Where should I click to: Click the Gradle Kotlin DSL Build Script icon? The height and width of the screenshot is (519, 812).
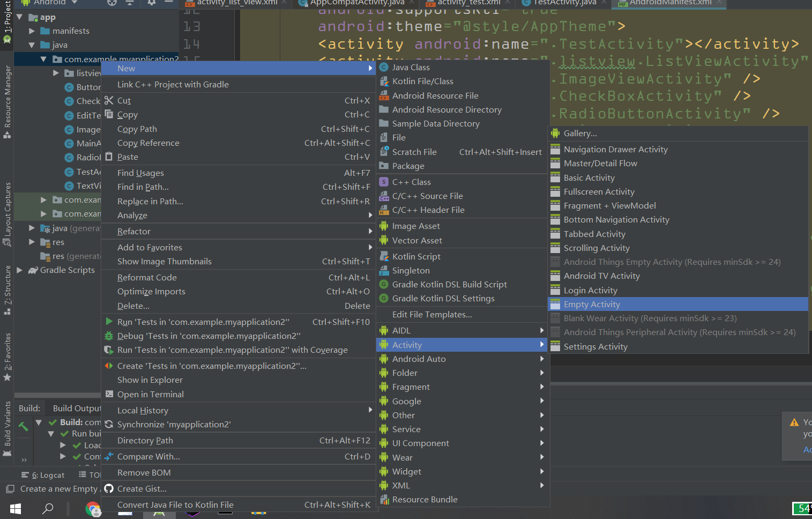pos(384,284)
